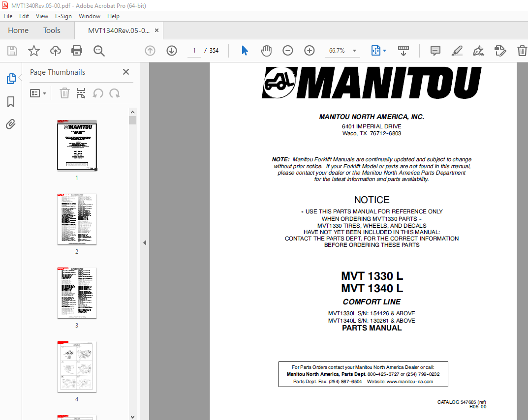Open the File menu
The height and width of the screenshot is (420, 528).
coord(8,16)
